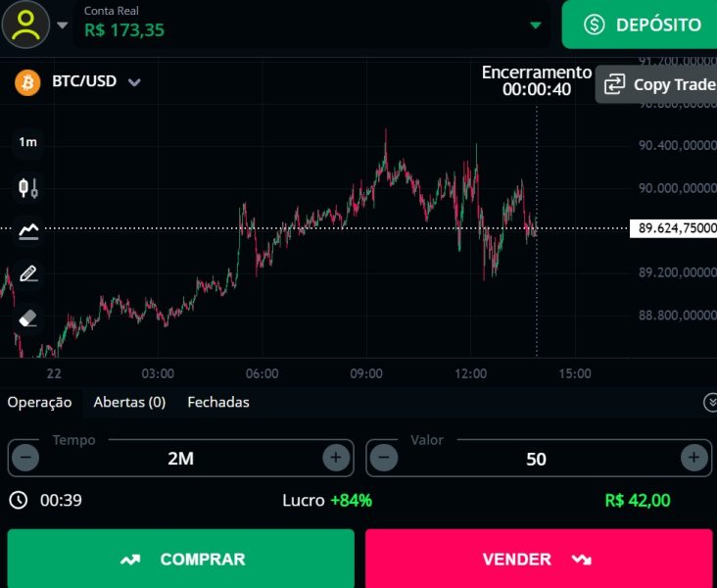Viewport: 717px width, 588px height.
Task: Click the 12:00 time axis label
Action: pyautogui.click(x=470, y=373)
